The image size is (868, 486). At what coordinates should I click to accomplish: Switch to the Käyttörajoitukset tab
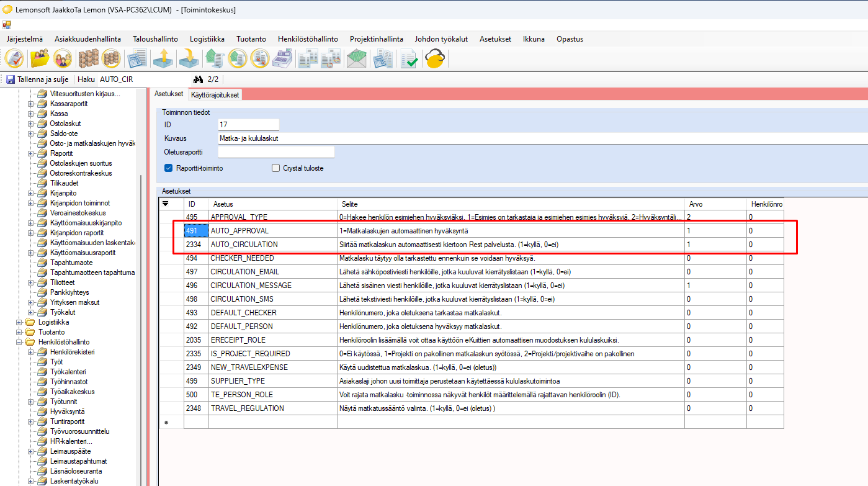click(215, 94)
